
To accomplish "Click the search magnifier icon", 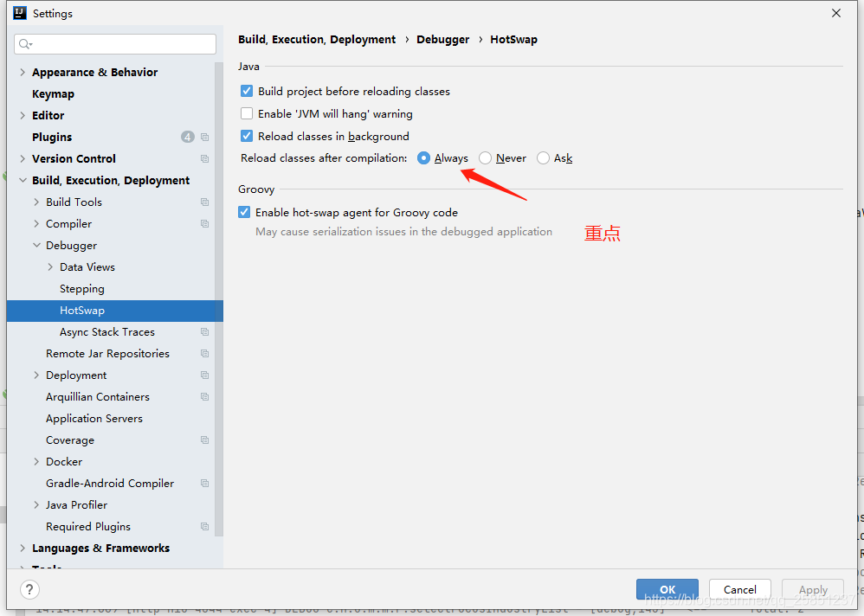I will (25, 44).
